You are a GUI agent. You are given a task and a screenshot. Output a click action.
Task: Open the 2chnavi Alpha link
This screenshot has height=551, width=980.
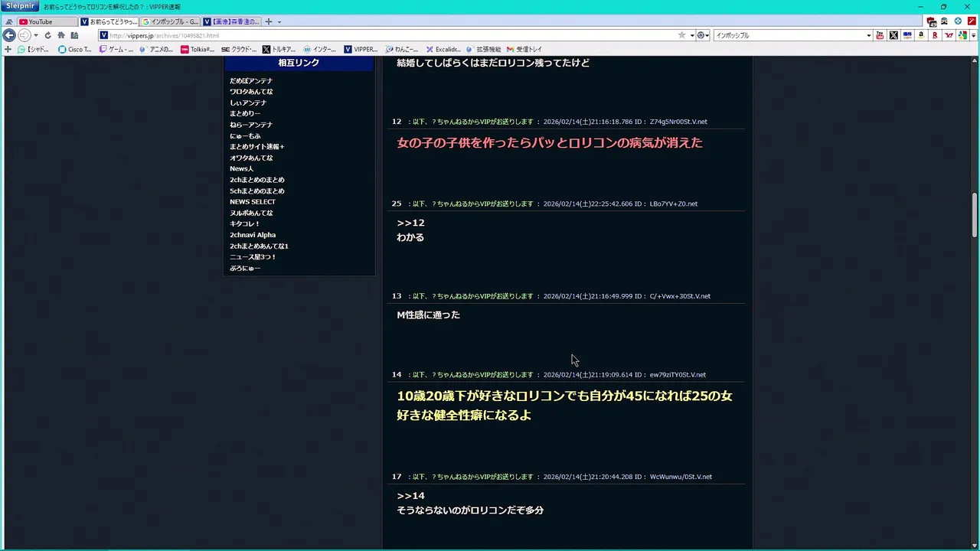tap(253, 235)
